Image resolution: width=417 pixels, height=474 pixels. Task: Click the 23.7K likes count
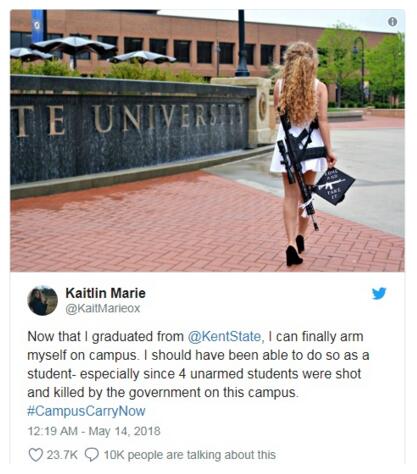62,455
